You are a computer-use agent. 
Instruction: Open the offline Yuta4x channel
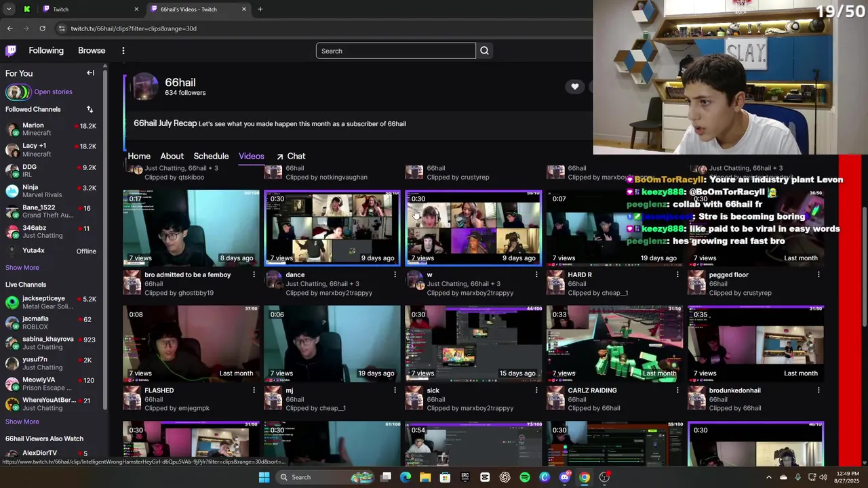pos(51,251)
